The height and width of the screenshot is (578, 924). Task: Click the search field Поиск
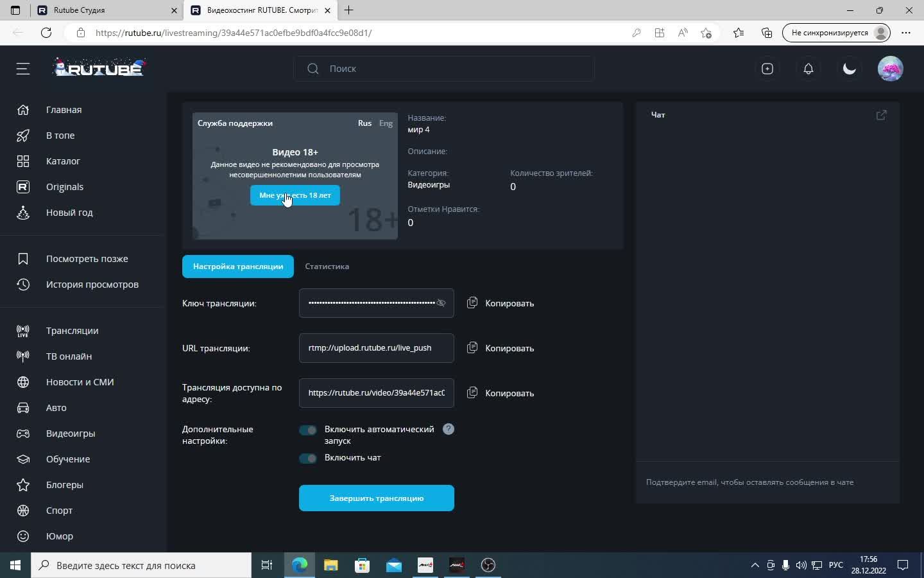pos(444,69)
